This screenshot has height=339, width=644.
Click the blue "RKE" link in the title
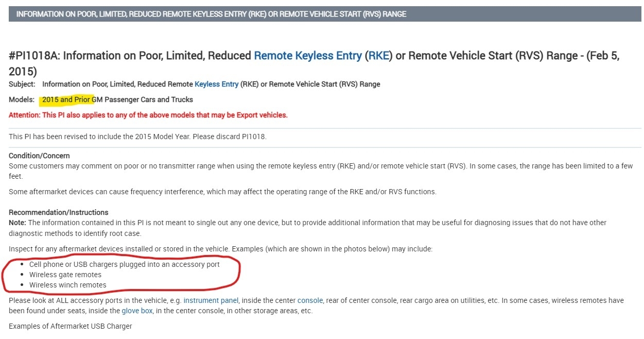pyautogui.click(x=378, y=56)
